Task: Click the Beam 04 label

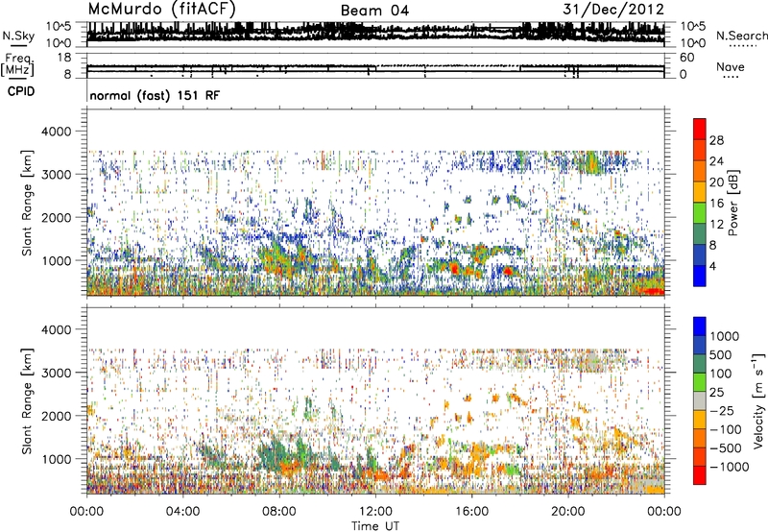Action: tap(374, 11)
